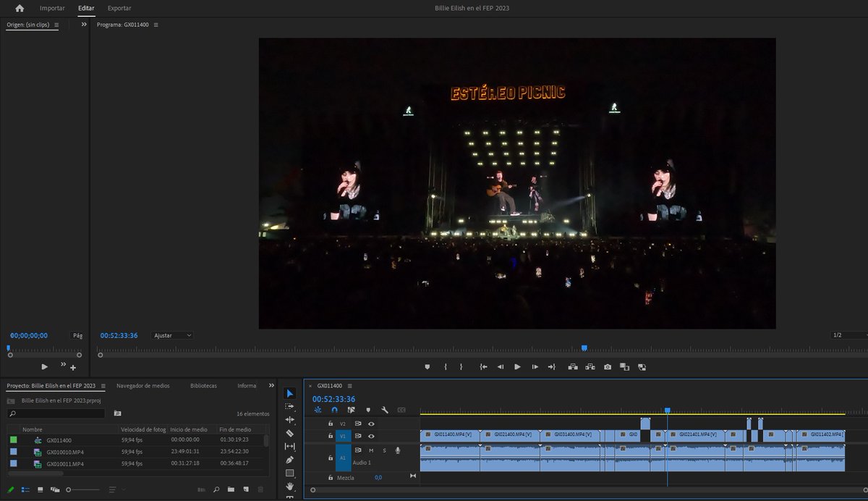The width and height of the screenshot is (868, 501).
Task: Switch to the Importar workspace tab
Action: 52,8
